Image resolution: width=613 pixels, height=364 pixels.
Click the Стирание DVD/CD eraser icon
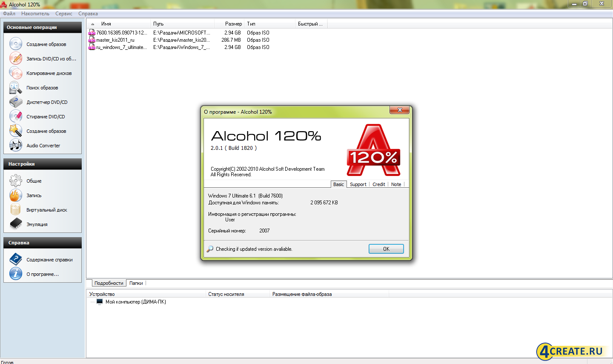tap(16, 116)
